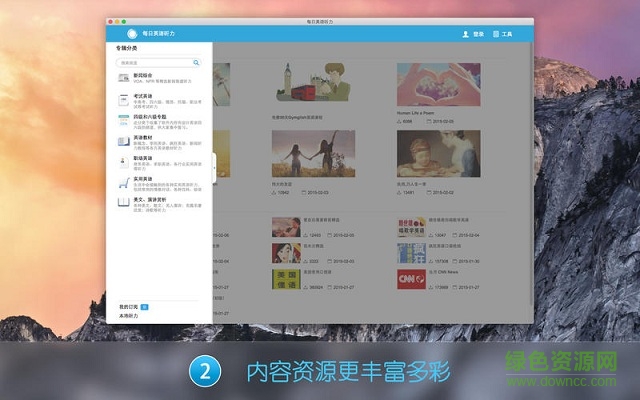640x400 pixels.
Task: Open the painted woman thumbnail atop middle list
Action: 286,227
